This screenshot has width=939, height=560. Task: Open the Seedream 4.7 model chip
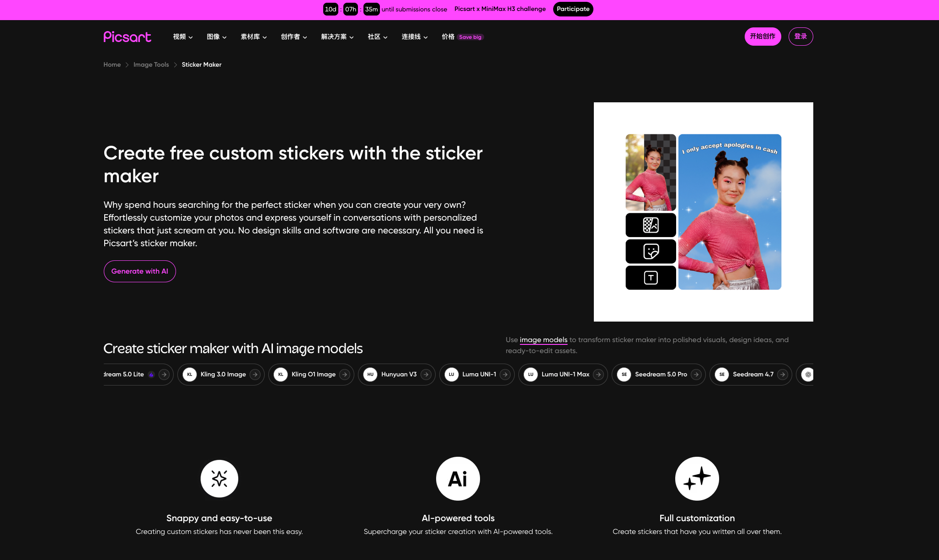[751, 375]
